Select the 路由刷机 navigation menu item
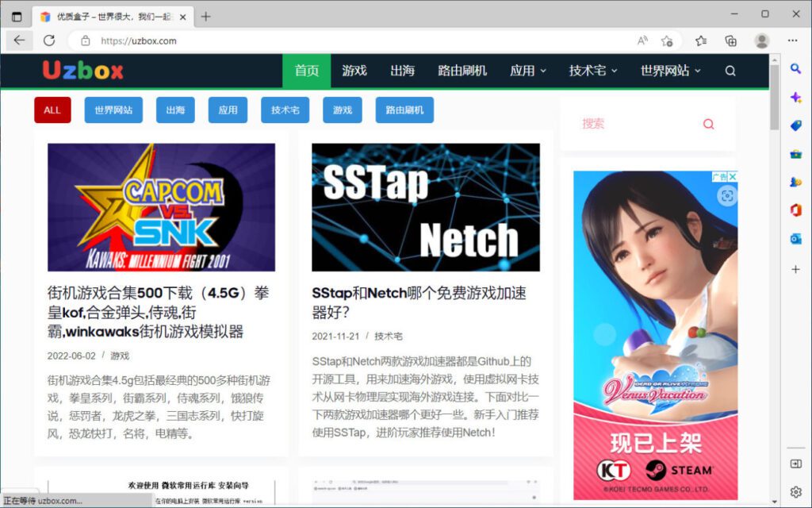 coord(462,71)
